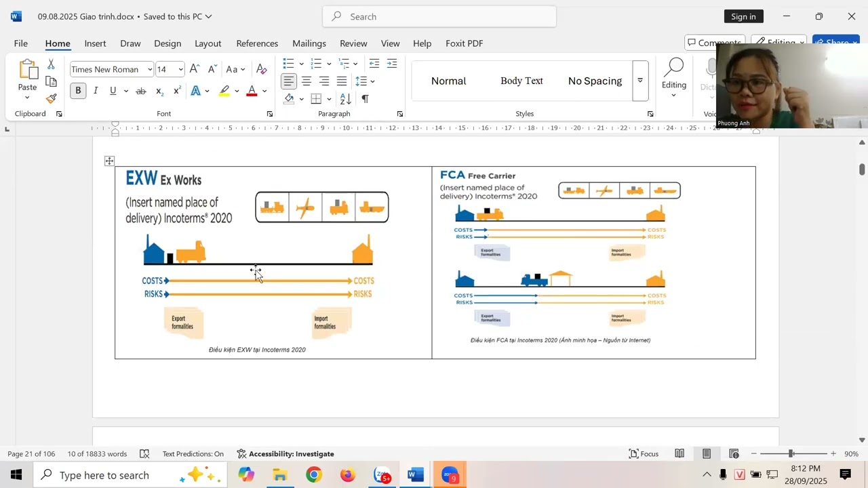Toggle Underline formatting
The height and width of the screenshot is (488, 868).
coord(113,91)
